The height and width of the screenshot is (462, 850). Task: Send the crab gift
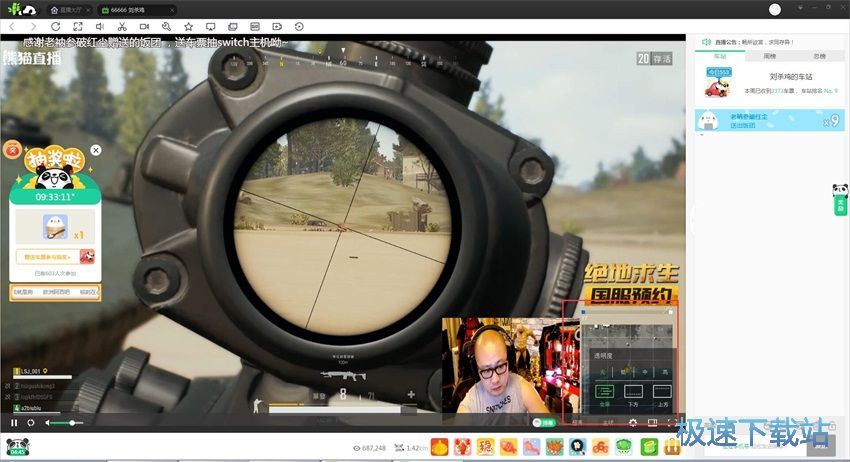555,447
